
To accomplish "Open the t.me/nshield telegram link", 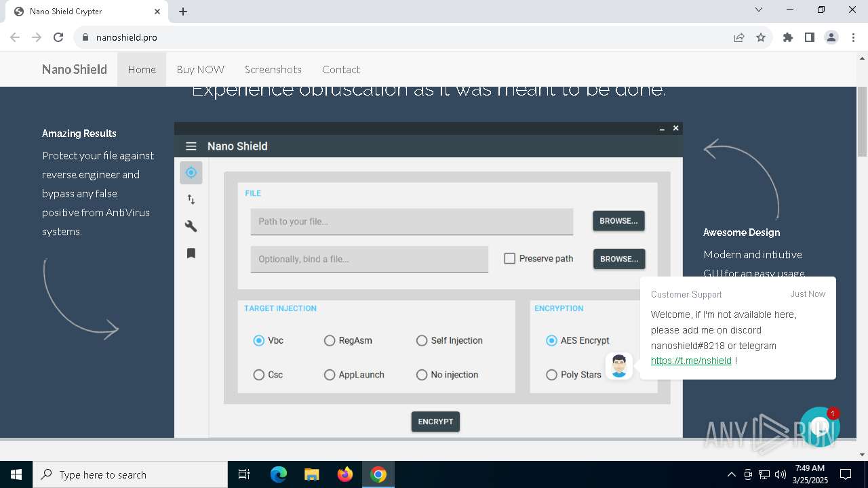I will 691,361.
